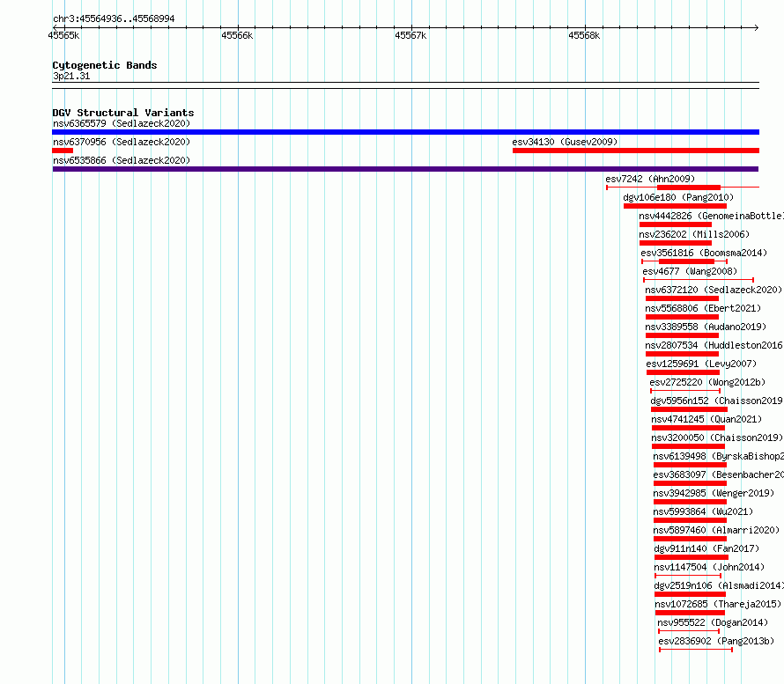Viewport: 784px width, 684px height.
Task: Open the esv34130 (Gusev2009) label
Action: 565,142
